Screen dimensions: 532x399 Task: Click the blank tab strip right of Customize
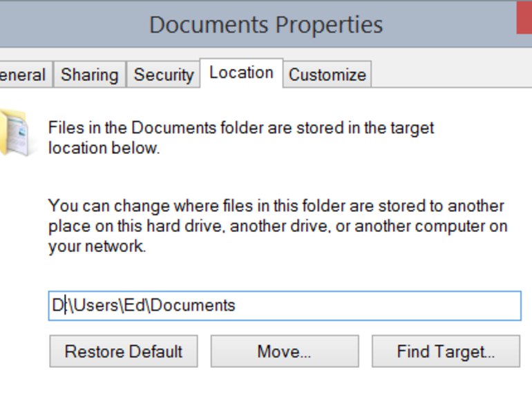pyautogui.click(x=449, y=75)
